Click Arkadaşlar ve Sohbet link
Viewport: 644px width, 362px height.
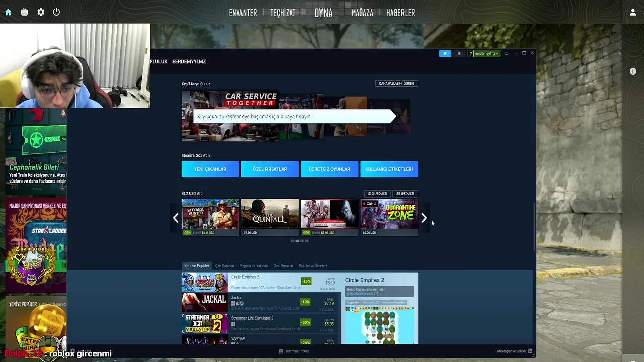point(511,351)
